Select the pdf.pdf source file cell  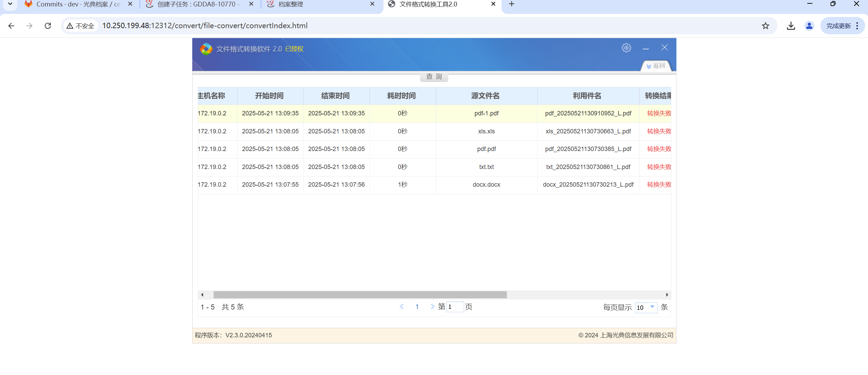[487, 149]
